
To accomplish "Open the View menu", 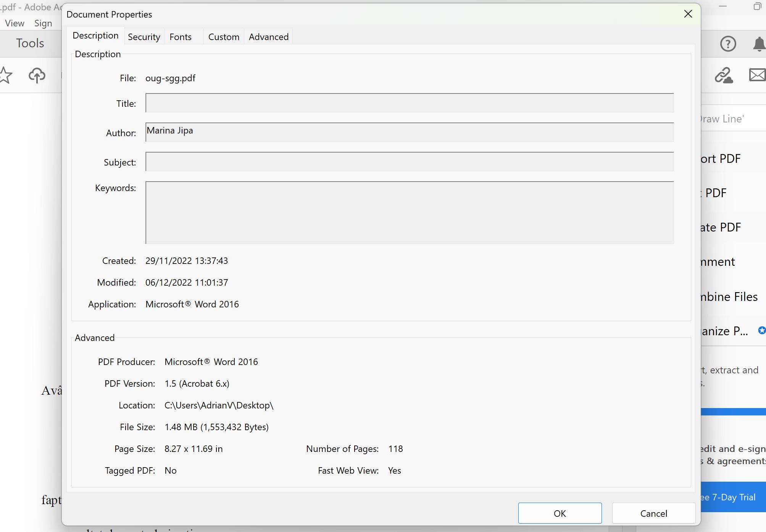I will [15, 23].
